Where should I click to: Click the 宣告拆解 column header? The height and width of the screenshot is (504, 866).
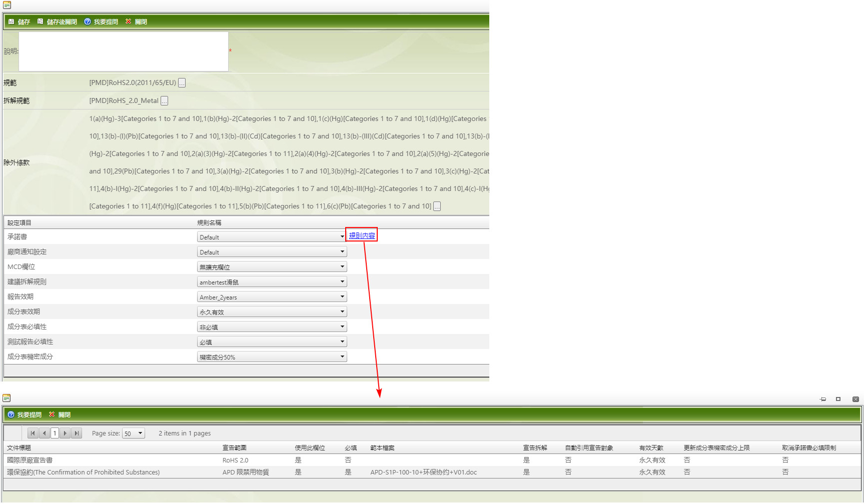pos(535,448)
